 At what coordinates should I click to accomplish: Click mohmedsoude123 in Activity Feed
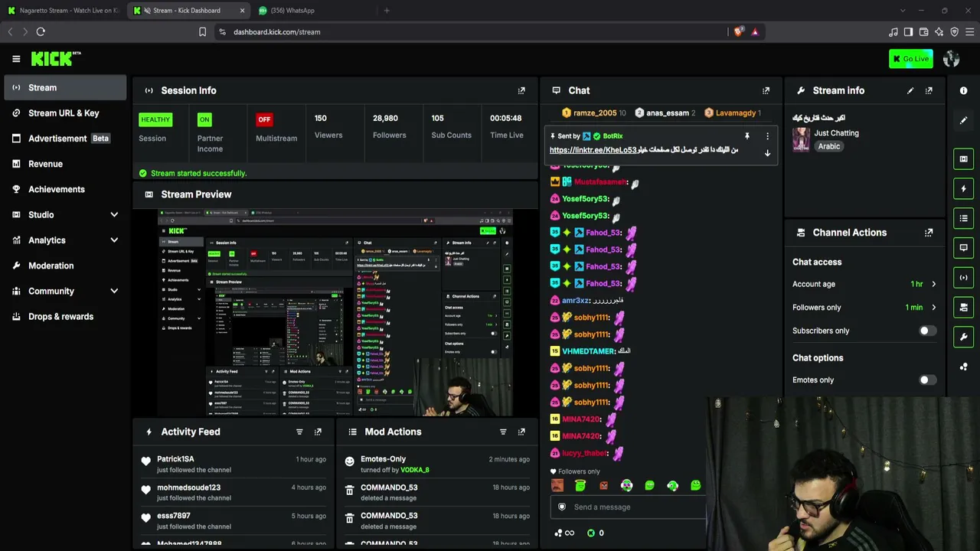(x=188, y=487)
